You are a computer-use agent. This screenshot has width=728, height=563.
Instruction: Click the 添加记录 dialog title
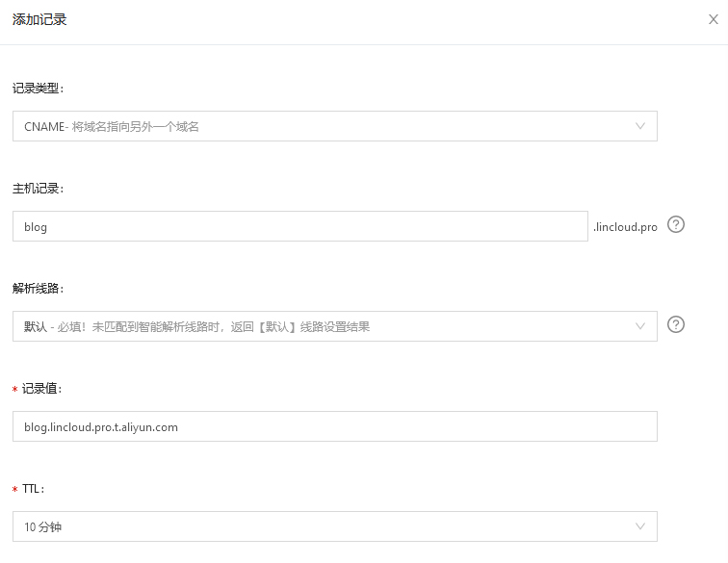[x=39, y=19]
